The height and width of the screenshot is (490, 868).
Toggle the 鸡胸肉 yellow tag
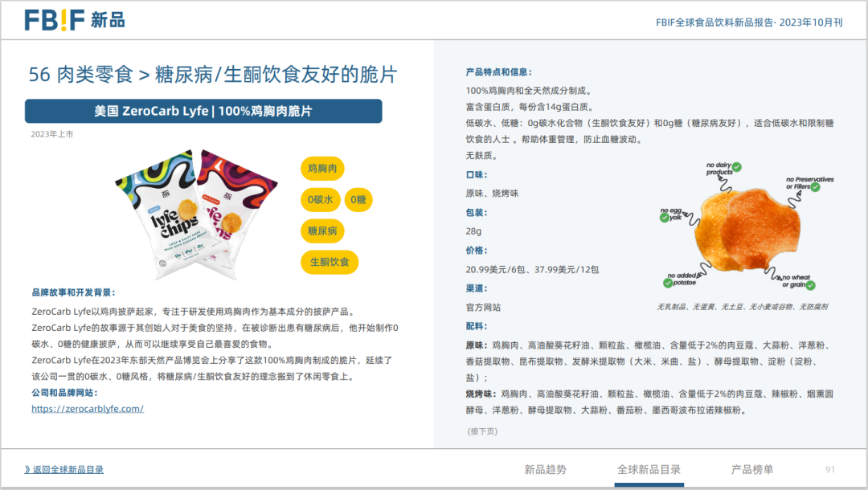coord(321,169)
